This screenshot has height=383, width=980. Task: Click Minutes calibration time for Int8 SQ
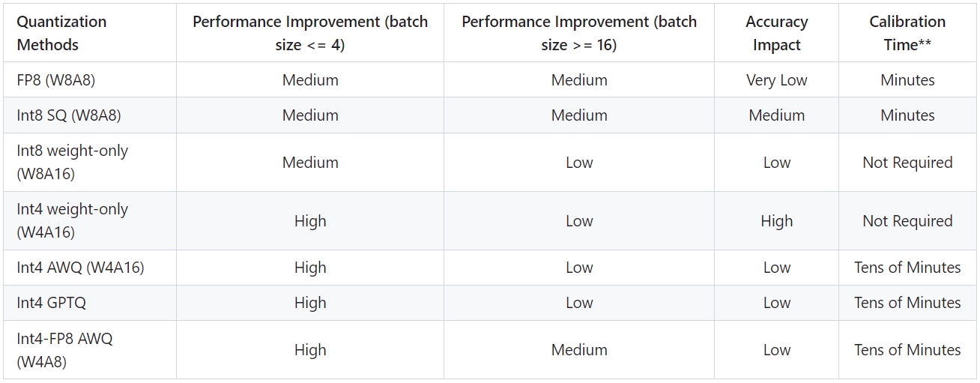[x=907, y=115]
